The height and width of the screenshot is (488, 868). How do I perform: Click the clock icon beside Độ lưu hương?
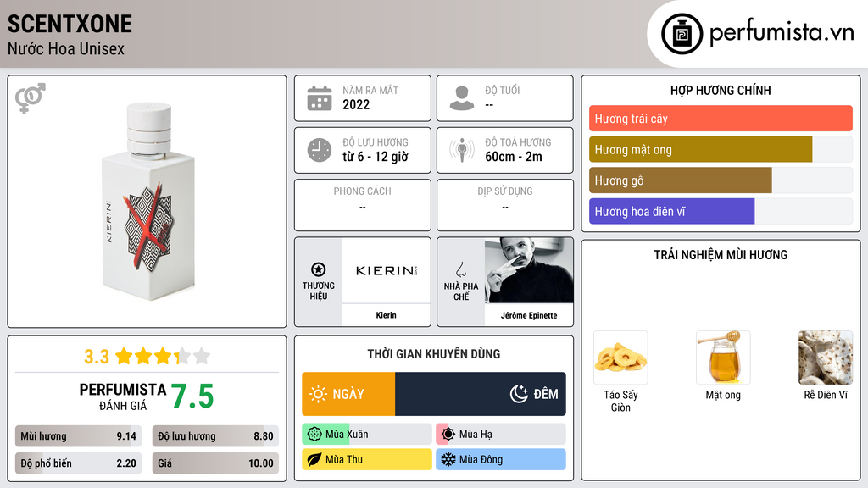[x=320, y=150]
